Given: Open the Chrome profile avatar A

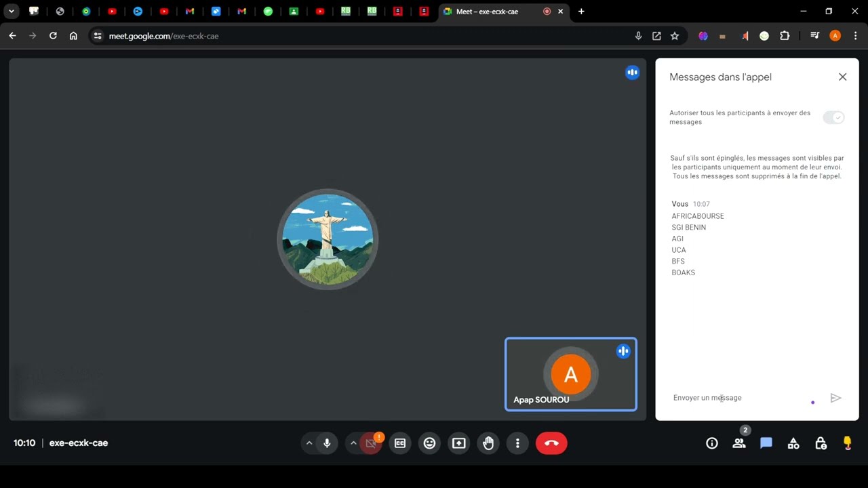Looking at the screenshot, I should coord(835,36).
